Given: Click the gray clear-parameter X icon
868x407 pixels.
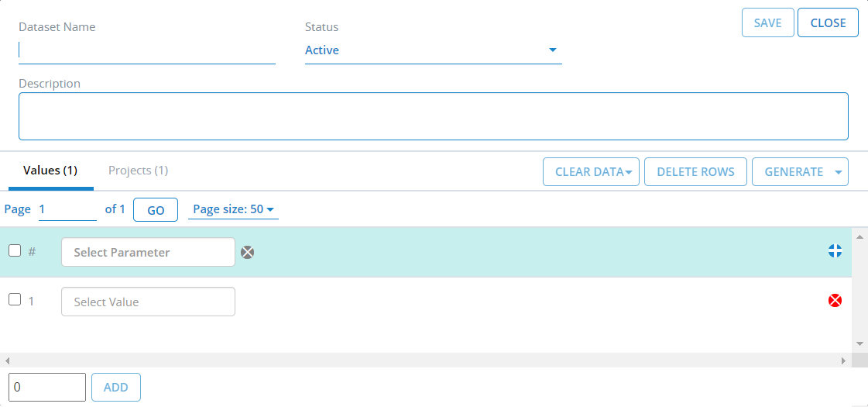Looking at the screenshot, I should 247,252.
